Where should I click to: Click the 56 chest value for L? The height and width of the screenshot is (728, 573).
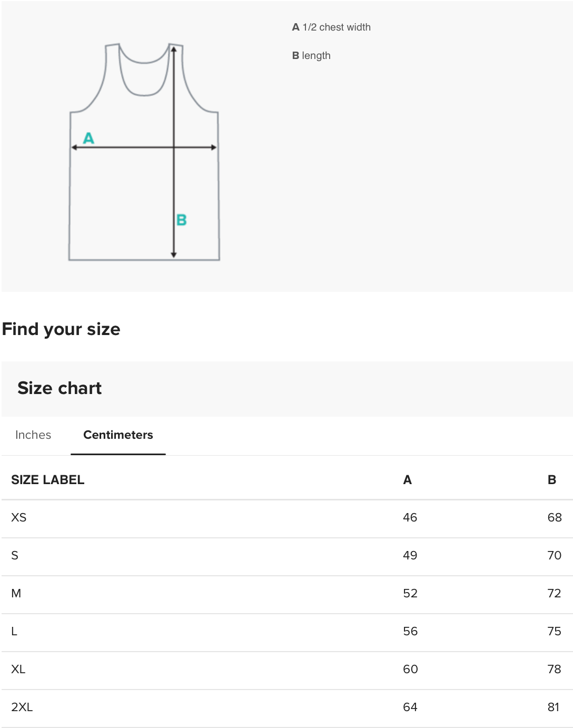(410, 631)
